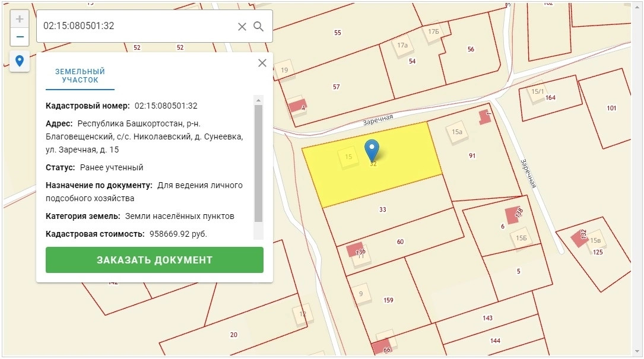Image resolution: width=644 pixels, height=359 pixels.
Task: Click the info panel scrollbar thumb
Action: click(258, 163)
